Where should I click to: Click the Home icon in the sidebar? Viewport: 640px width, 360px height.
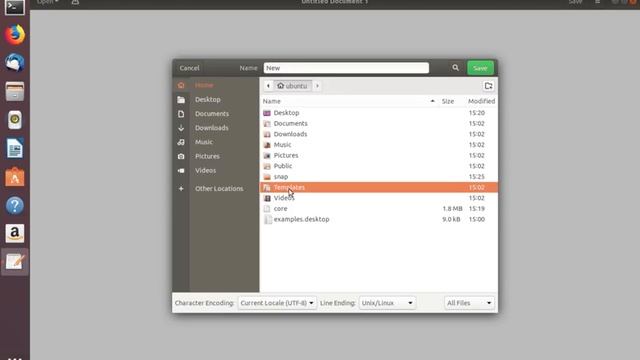pos(181,85)
